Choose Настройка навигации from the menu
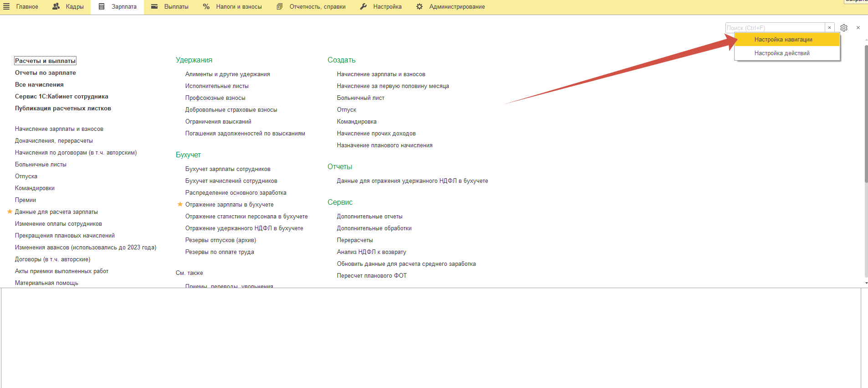The height and width of the screenshot is (388, 868). pos(783,40)
